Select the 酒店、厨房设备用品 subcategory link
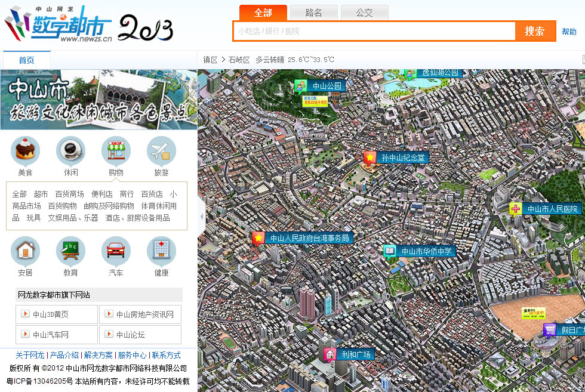The height and width of the screenshot is (392, 585). [x=138, y=218]
